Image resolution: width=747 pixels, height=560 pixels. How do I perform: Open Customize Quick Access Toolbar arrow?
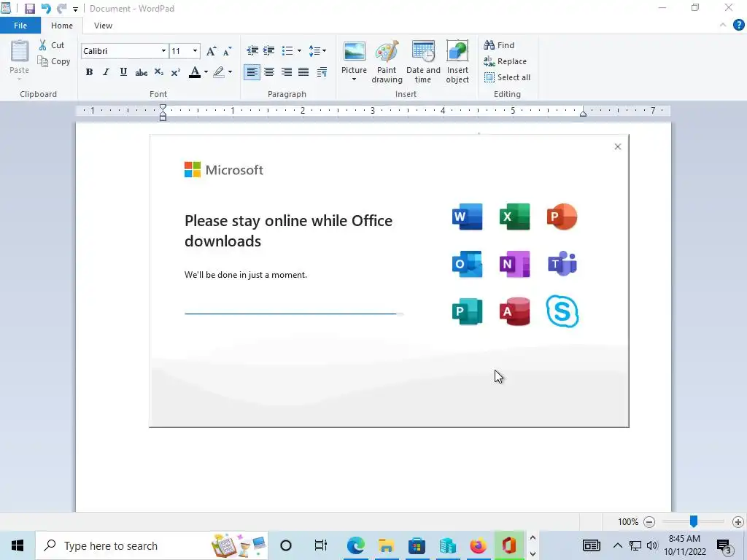[x=75, y=9]
